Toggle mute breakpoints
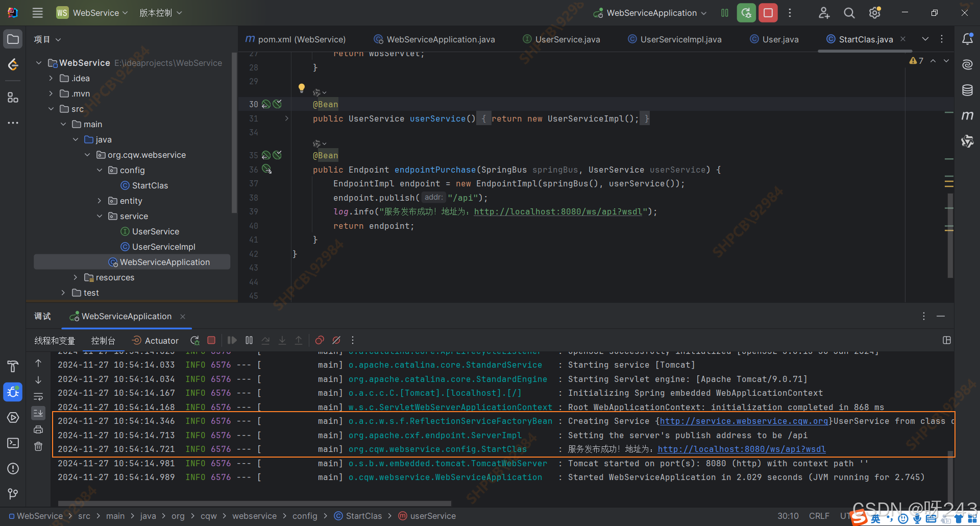 point(336,340)
